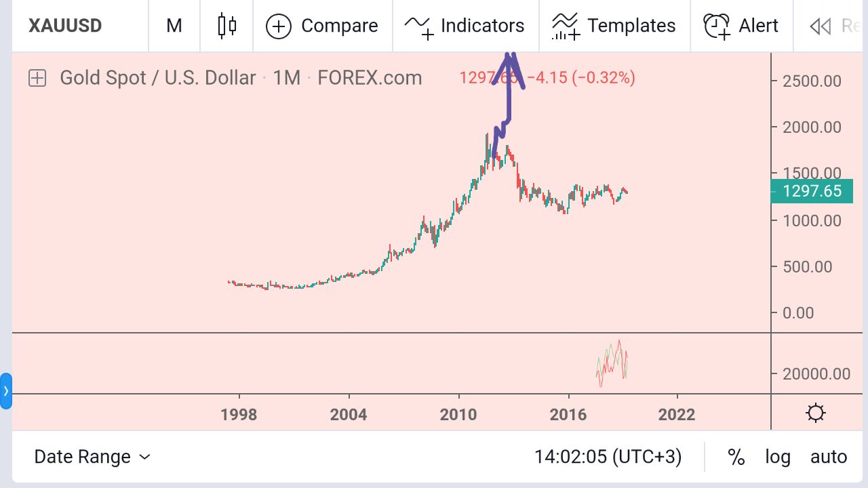
Task: Open chart settings gear icon
Action: pos(816,413)
